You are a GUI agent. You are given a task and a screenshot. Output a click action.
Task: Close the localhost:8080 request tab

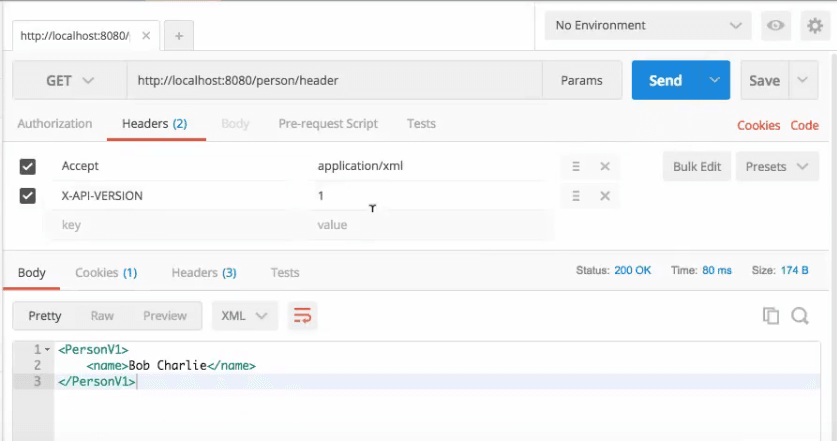146,36
